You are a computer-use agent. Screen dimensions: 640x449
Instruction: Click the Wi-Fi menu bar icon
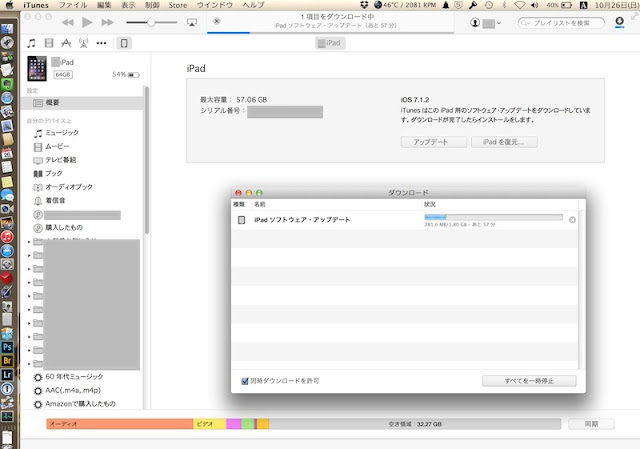pyautogui.click(x=519, y=5)
